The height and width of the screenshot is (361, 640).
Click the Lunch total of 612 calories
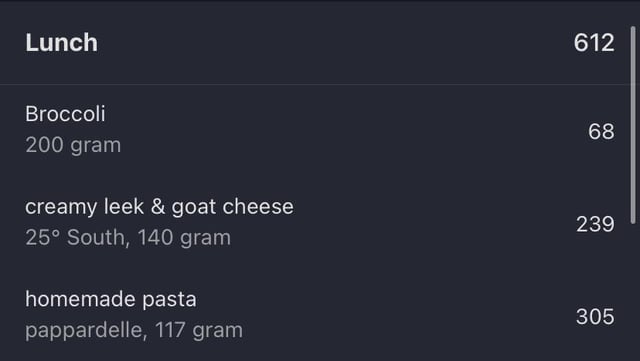click(x=594, y=42)
